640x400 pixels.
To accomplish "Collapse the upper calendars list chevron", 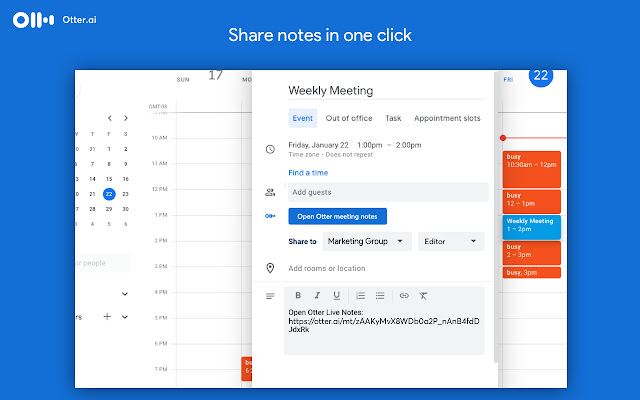I will click(x=125, y=293).
